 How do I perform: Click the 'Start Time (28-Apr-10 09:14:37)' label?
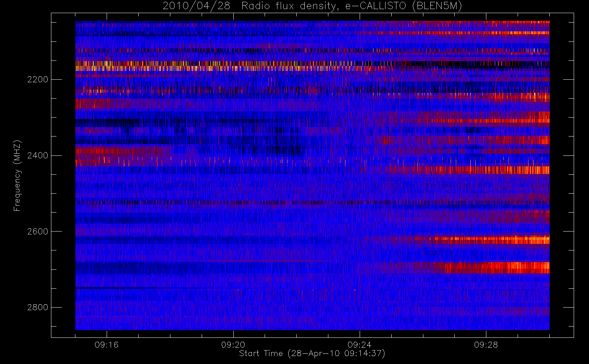point(312,353)
